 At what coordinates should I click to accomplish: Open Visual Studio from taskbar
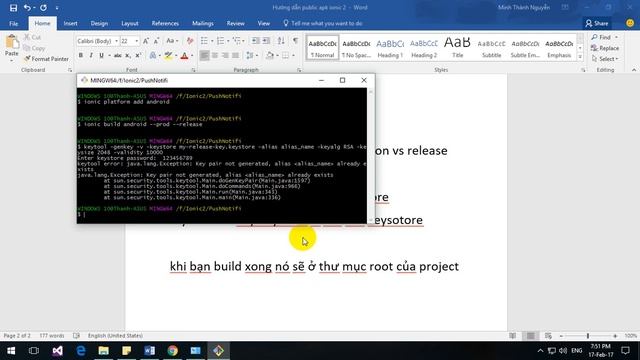pos(57,351)
